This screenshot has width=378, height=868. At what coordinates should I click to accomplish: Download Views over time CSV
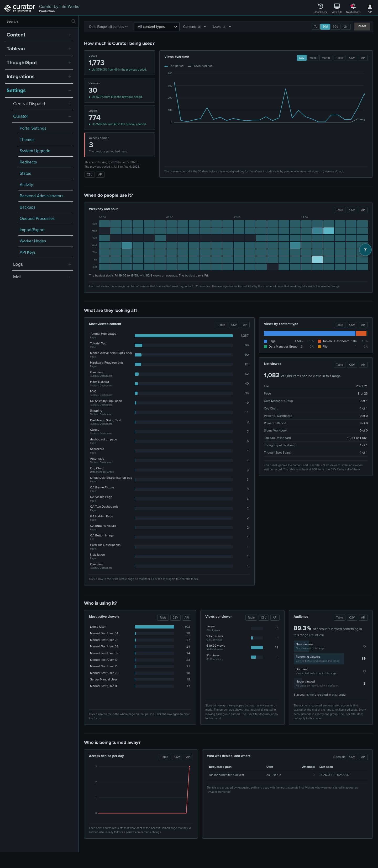pos(352,58)
